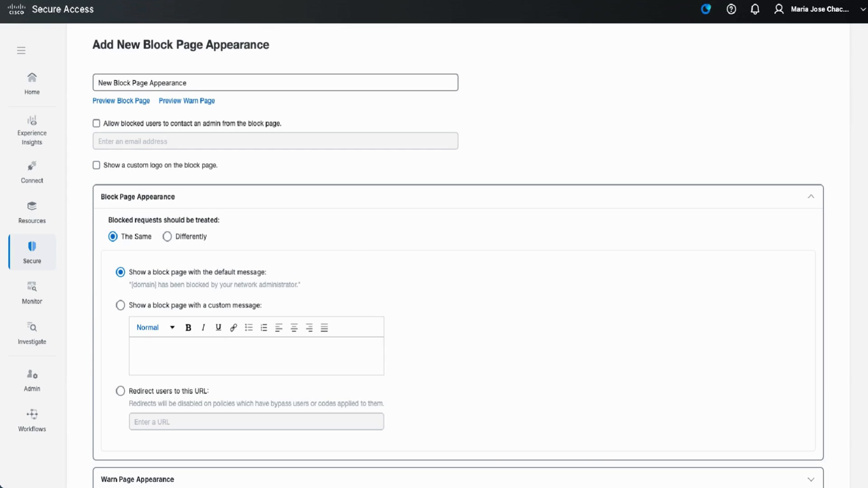
Task: Click the blue assistant icon in header
Action: tap(706, 9)
